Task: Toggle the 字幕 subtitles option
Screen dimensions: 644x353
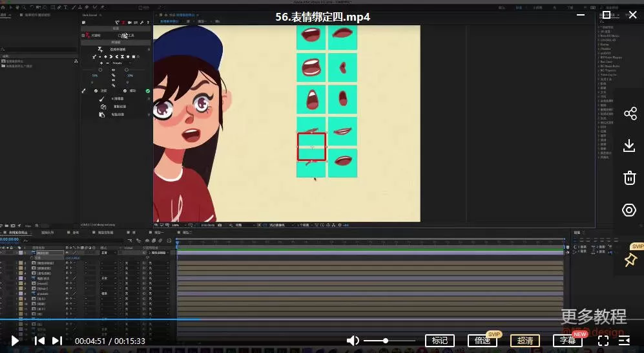Action: pos(568,340)
